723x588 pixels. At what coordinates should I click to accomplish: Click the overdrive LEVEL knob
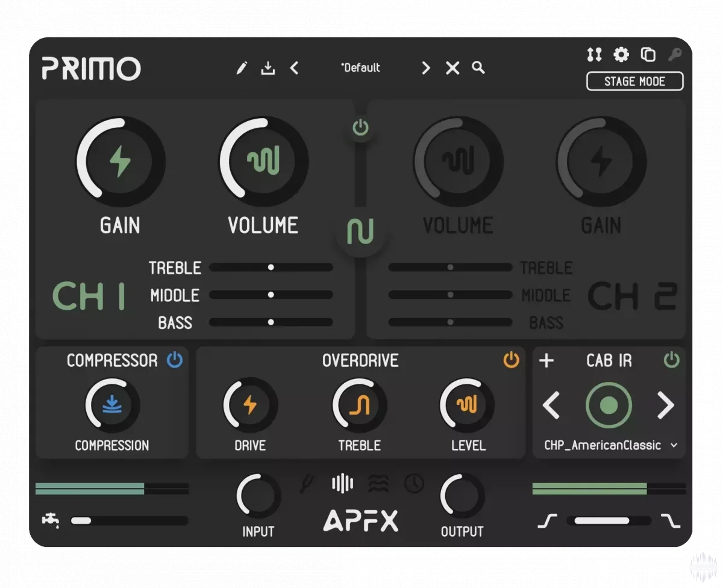point(468,405)
